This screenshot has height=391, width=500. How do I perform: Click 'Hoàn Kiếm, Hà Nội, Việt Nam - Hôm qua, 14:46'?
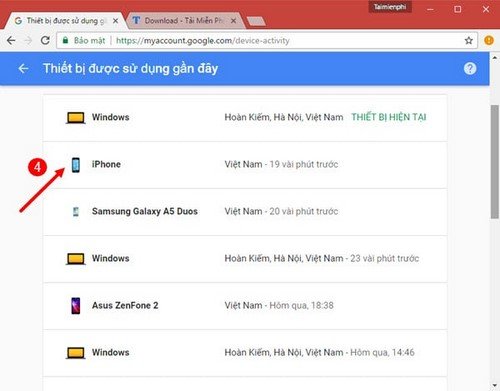point(319,352)
